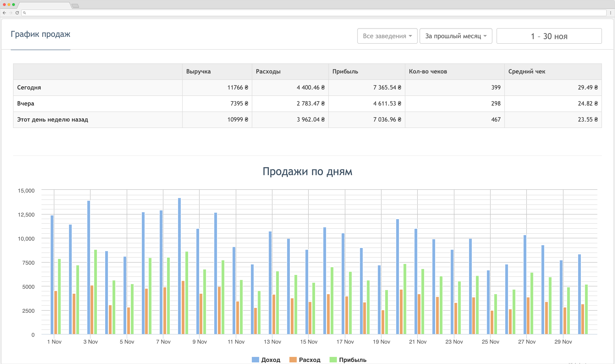Click the tallest blue income bar on 8 Nov

[x=179, y=266]
